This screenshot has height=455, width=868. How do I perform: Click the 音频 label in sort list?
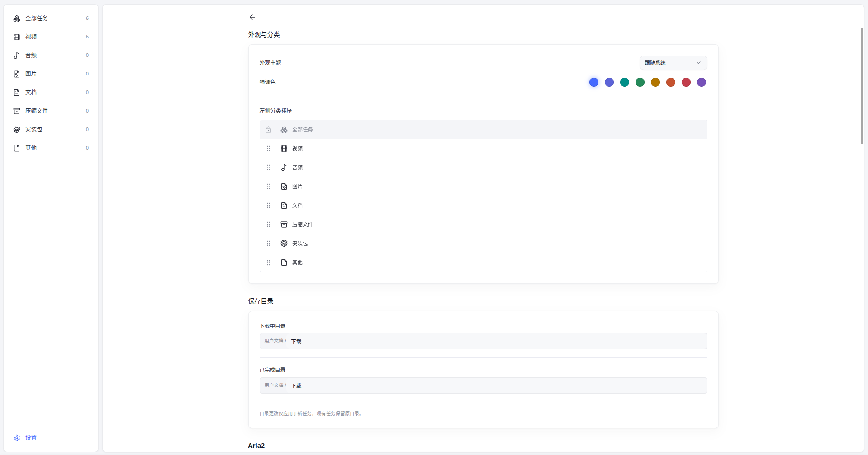tap(297, 168)
